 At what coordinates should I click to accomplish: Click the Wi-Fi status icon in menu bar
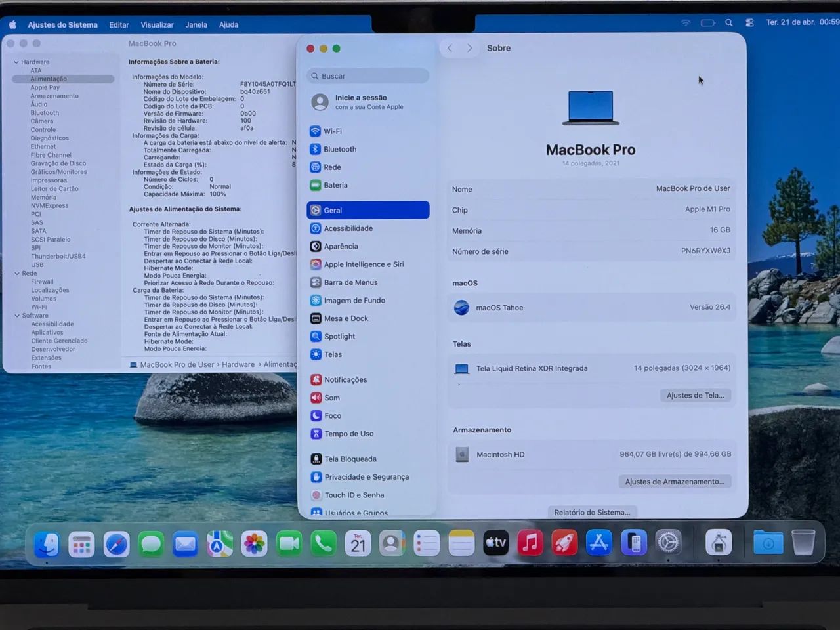coord(686,22)
